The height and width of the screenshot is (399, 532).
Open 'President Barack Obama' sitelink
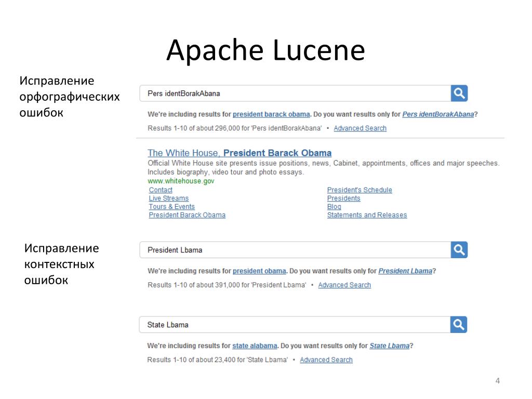[x=187, y=215]
